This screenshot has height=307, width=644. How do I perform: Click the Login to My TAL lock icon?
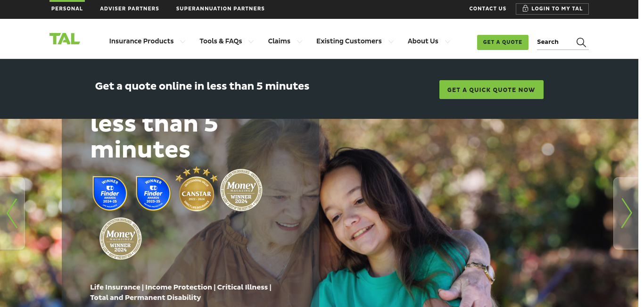click(525, 8)
